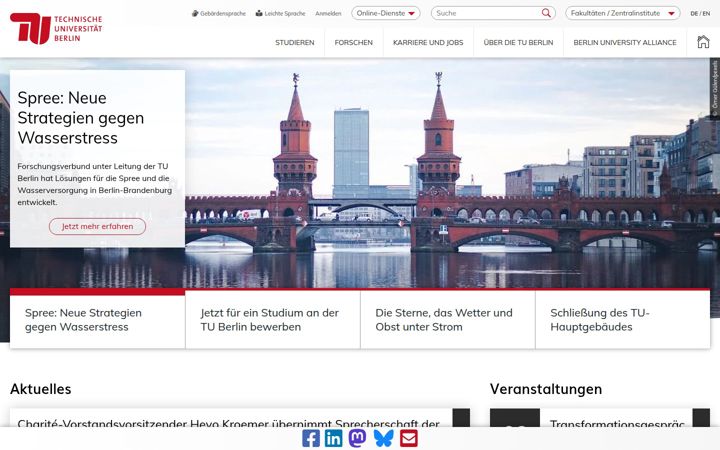
Task: Expand the Online-Dienste dropdown
Action: pos(386,13)
